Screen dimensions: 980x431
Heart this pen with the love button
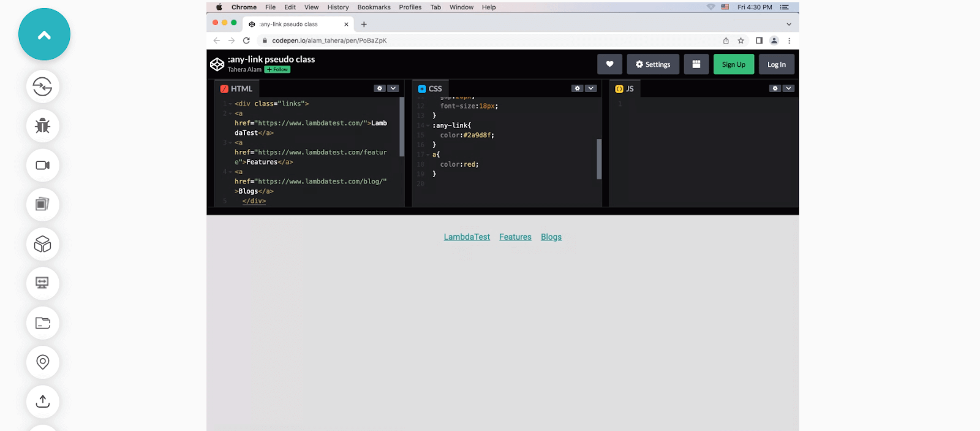coord(609,64)
